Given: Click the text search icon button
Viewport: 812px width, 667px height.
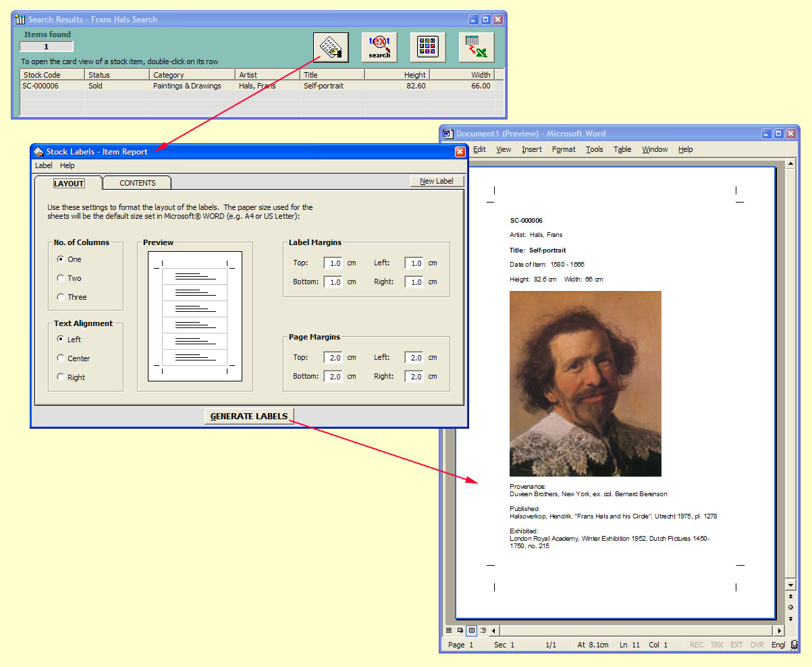Looking at the screenshot, I should click(379, 47).
